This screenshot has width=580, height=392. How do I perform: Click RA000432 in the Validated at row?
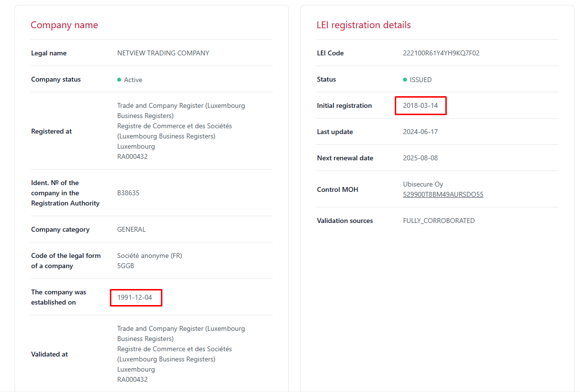click(x=132, y=380)
